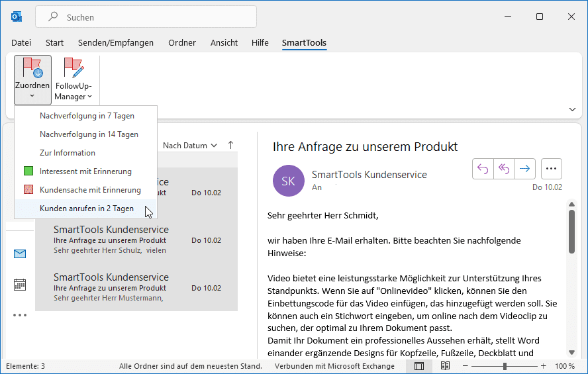
Task: Switch to reading view in status bar
Action: [445, 366]
